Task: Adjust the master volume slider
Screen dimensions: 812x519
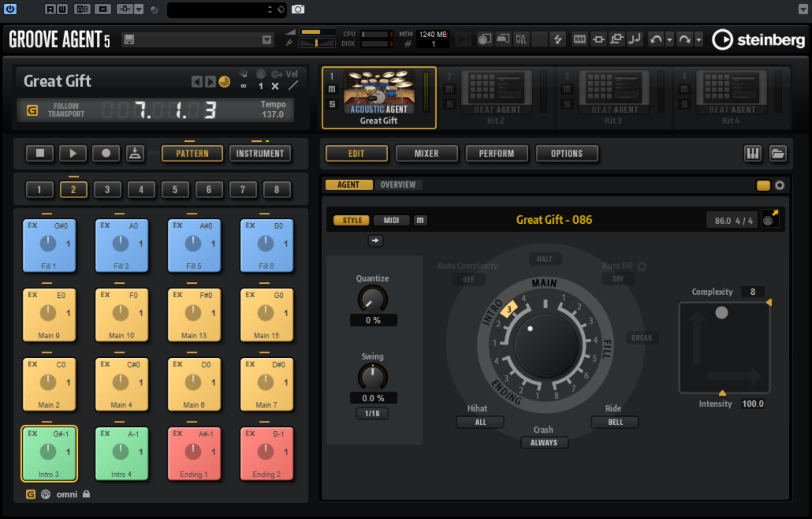Action: coord(317,32)
